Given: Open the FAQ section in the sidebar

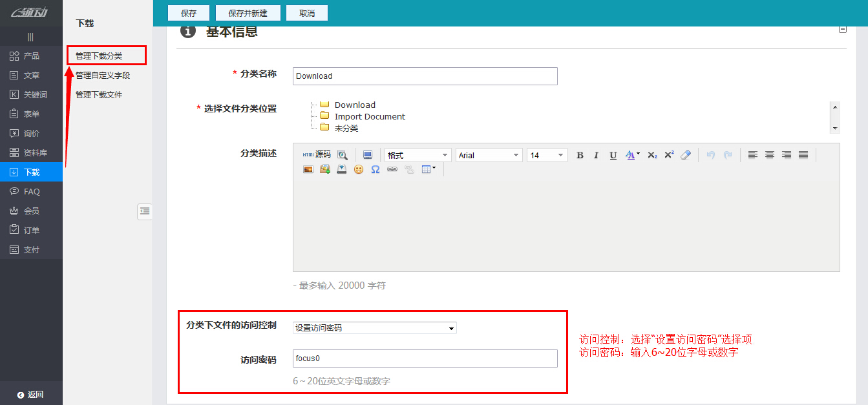Looking at the screenshot, I should click(x=31, y=191).
